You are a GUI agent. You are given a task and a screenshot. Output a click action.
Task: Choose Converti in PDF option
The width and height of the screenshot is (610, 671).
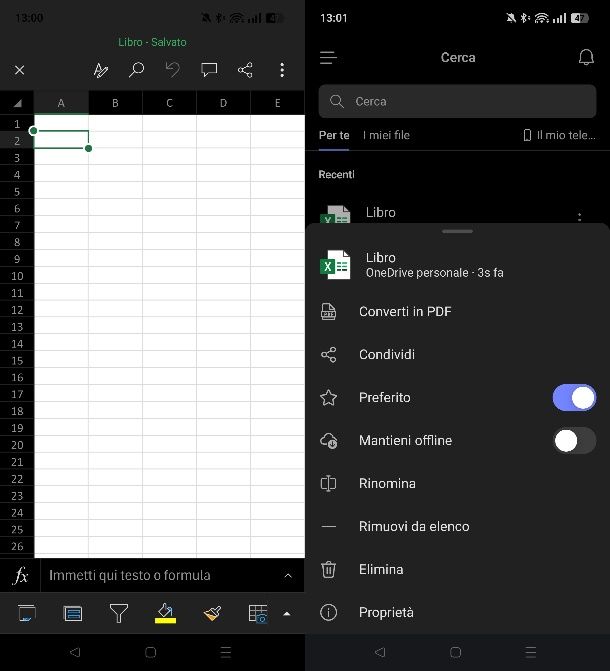pos(405,312)
